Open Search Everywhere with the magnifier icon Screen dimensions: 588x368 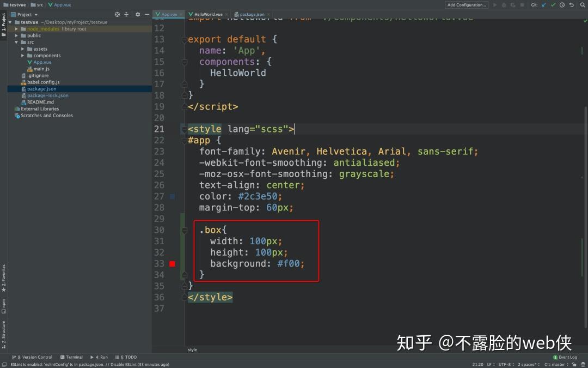[x=583, y=5]
